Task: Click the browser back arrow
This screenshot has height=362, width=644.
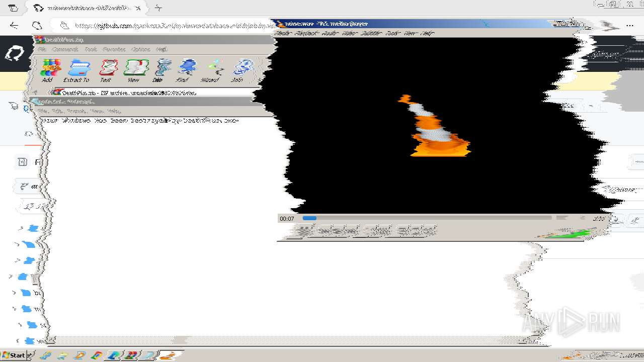Action: click(x=14, y=26)
